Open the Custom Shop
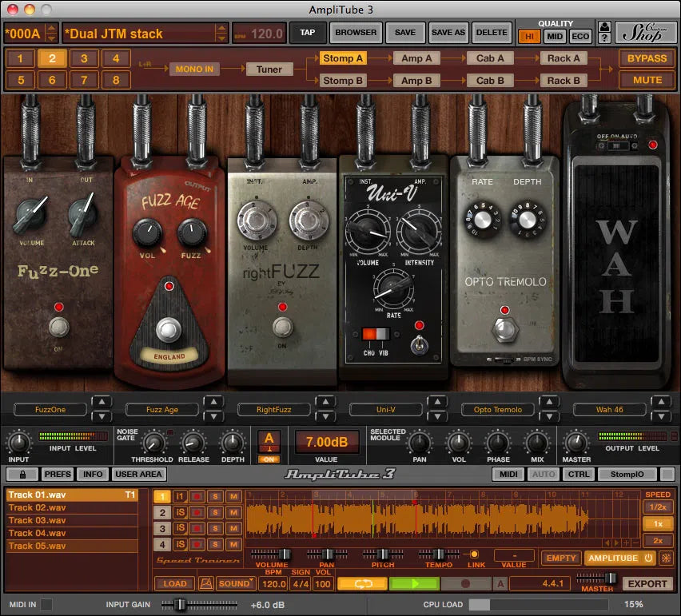Screen dimensions: 681x616 [x=644, y=33]
